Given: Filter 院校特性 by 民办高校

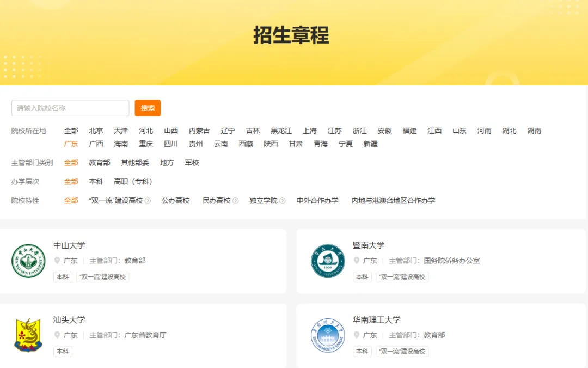Looking at the screenshot, I should click(217, 201).
